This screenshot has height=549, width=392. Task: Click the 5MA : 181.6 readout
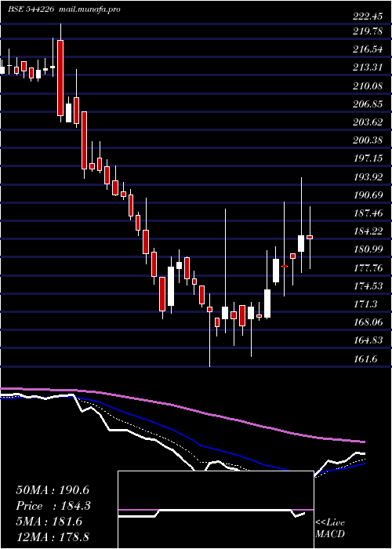(49, 522)
